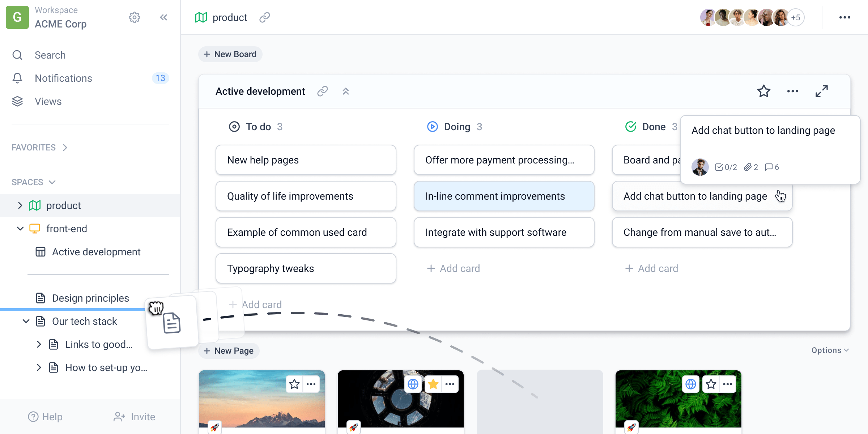Click the New Page button
The width and height of the screenshot is (868, 434).
point(229,351)
